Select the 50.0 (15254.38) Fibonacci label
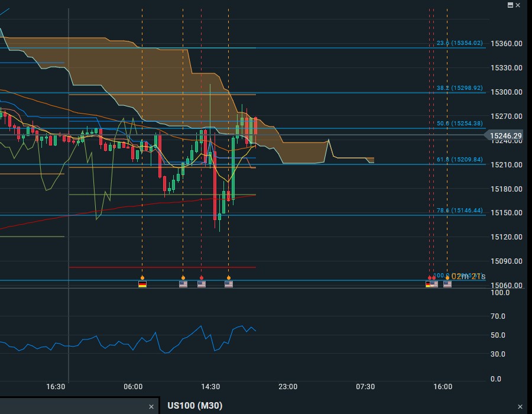Viewport: 532px width, 414px height. click(x=459, y=124)
